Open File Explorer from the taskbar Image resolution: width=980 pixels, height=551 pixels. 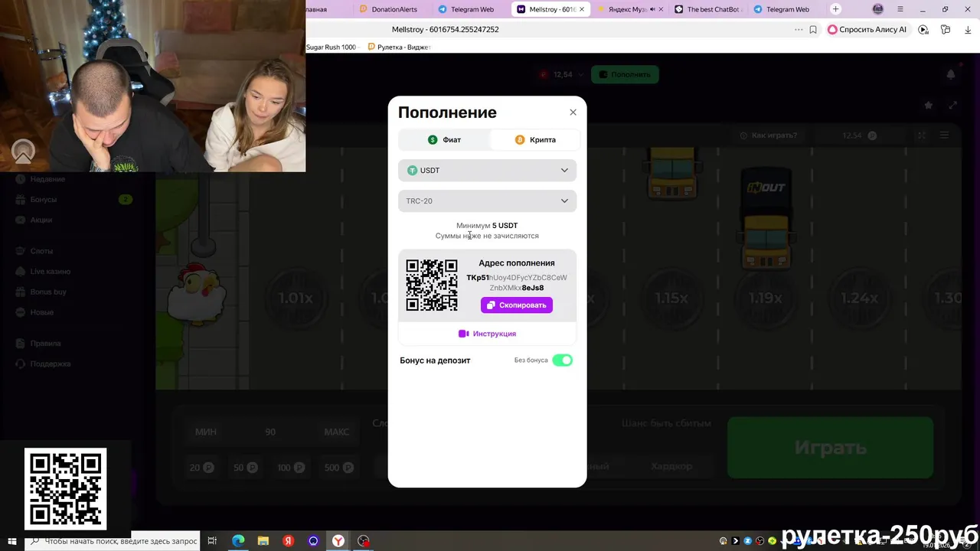coord(263,541)
